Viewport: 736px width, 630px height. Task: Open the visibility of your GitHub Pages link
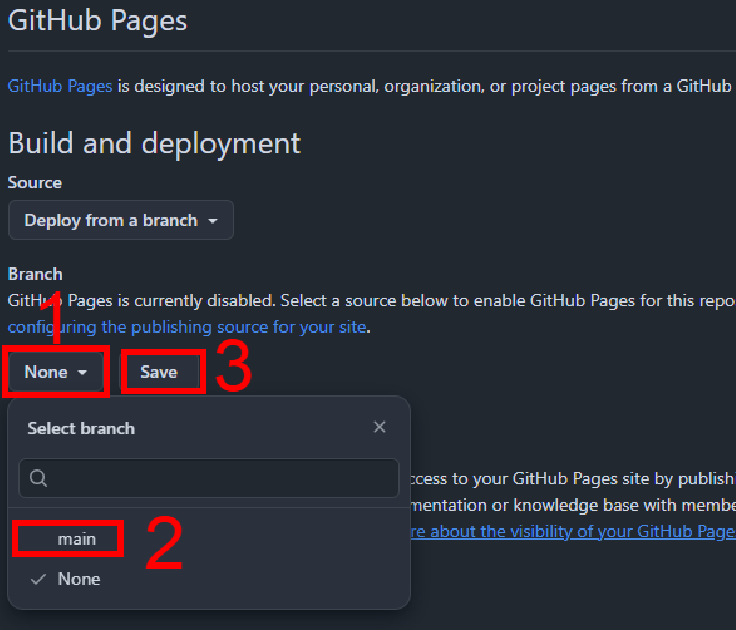click(574, 531)
